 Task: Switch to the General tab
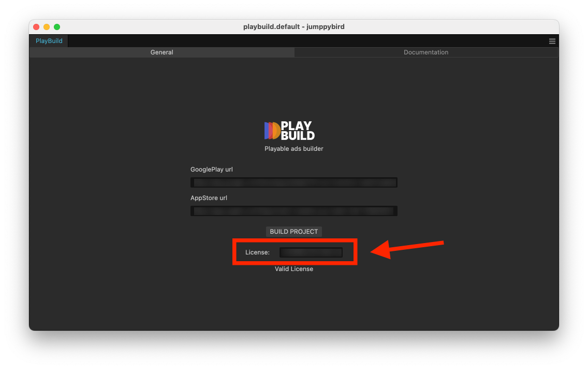(162, 52)
